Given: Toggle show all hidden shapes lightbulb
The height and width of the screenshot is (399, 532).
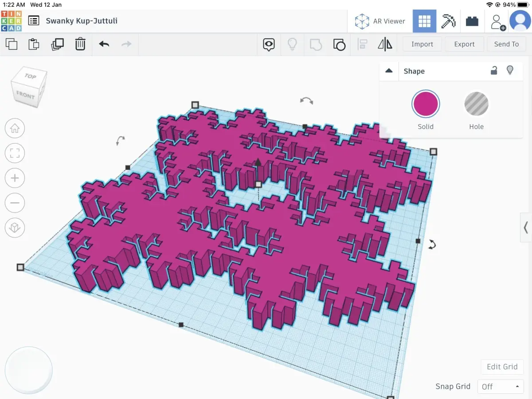Looking at the screenshot, I should pos(292,44).
